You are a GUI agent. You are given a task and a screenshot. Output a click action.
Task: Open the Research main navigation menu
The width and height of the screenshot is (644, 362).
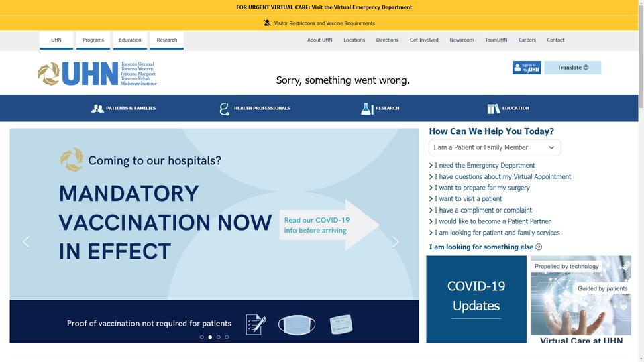click(x=380, y=109)
